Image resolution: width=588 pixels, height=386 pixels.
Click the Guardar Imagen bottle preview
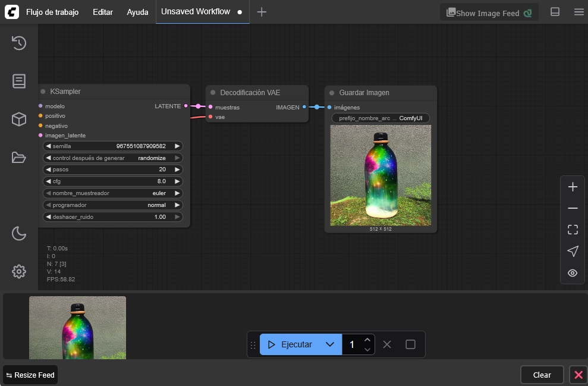(381, 175)
